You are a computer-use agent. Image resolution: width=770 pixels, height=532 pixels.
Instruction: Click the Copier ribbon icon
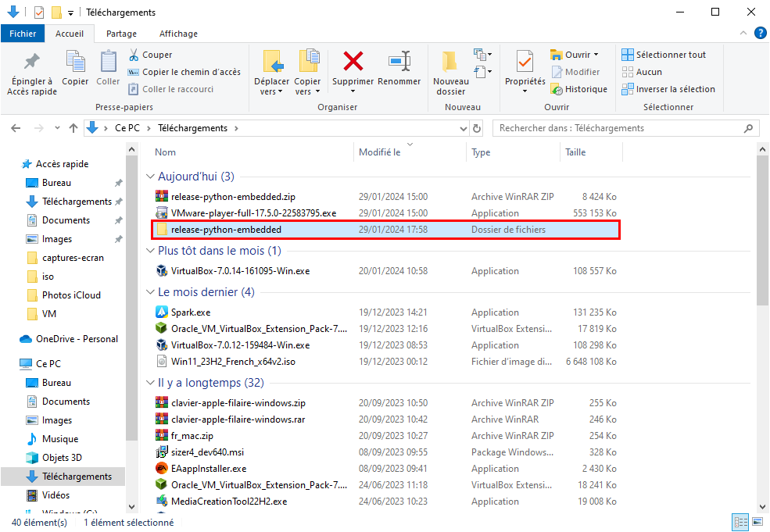pyautogui.click(x=75, y=61)
